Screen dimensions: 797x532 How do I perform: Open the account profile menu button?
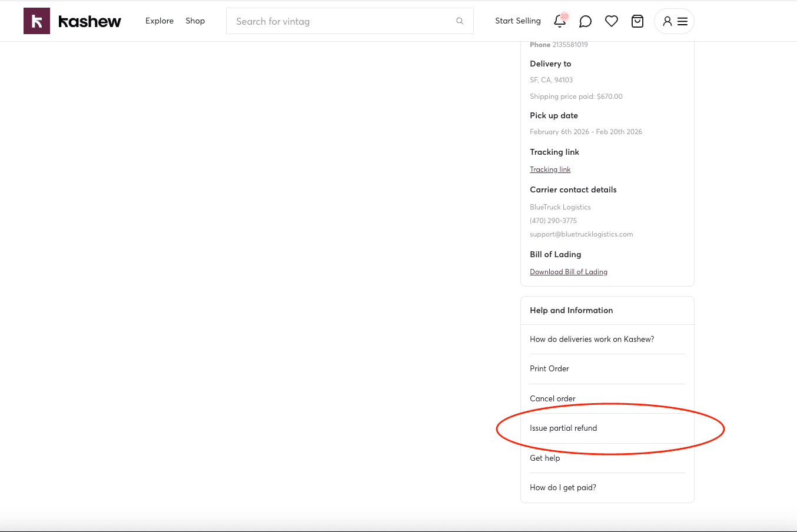[x=674, y=21]
